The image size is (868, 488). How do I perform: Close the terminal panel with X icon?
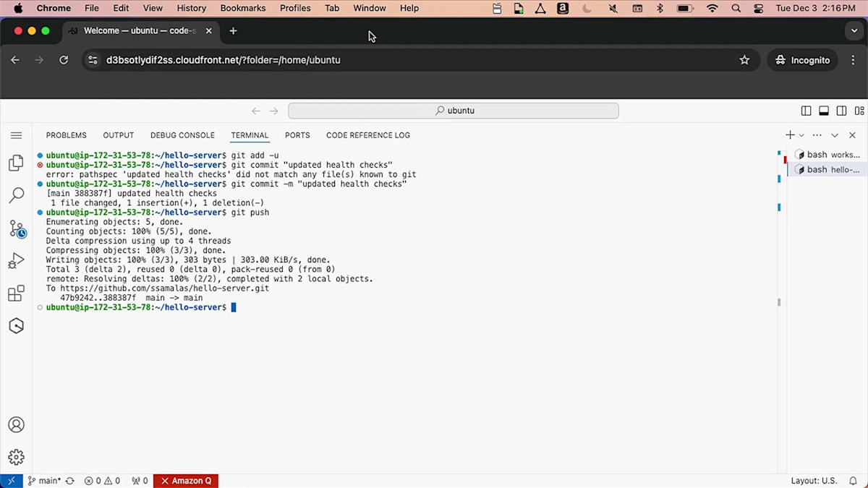tap(852, 135)
